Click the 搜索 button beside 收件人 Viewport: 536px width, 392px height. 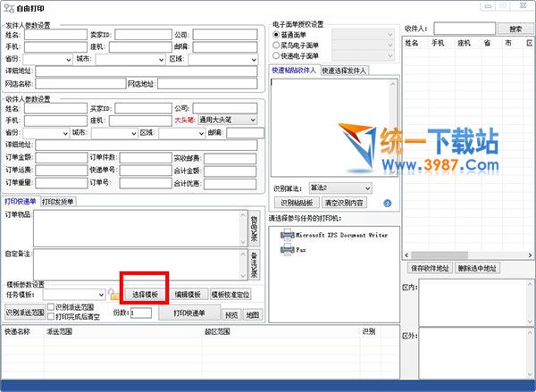click(515, 29)
